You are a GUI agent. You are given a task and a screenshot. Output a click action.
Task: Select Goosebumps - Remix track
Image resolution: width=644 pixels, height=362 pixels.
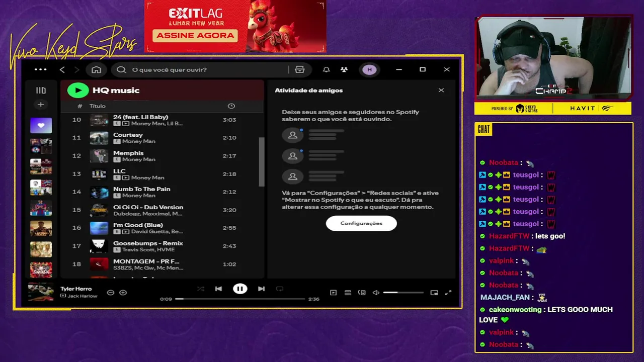click(162, 246)
